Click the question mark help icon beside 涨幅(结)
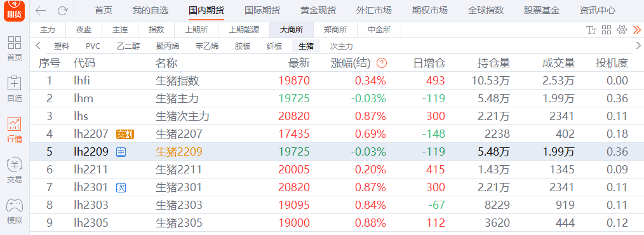Viewport: 644px width, 235px height. (382, 64)
